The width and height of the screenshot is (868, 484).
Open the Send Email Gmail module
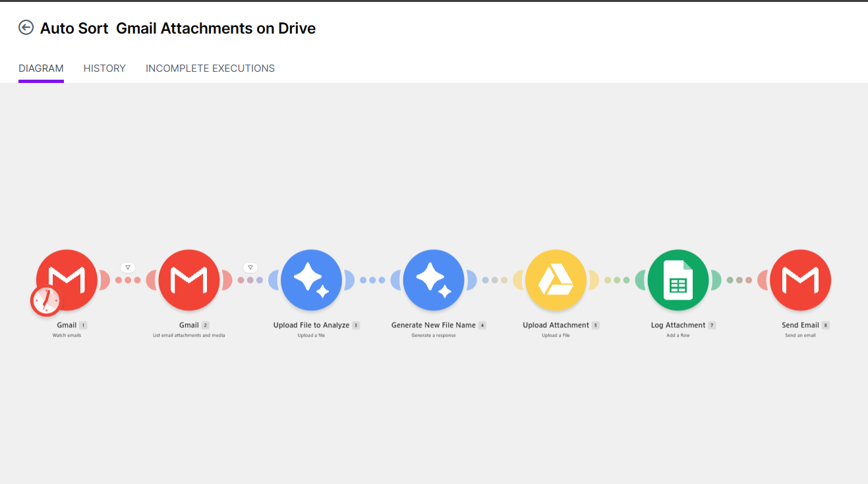point(800,280)
